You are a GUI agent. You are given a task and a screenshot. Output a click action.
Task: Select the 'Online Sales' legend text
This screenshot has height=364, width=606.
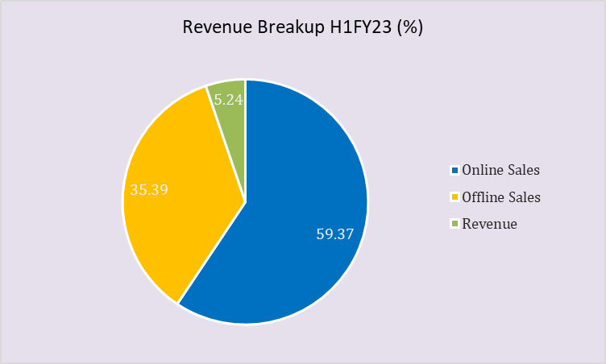point(500,170)
